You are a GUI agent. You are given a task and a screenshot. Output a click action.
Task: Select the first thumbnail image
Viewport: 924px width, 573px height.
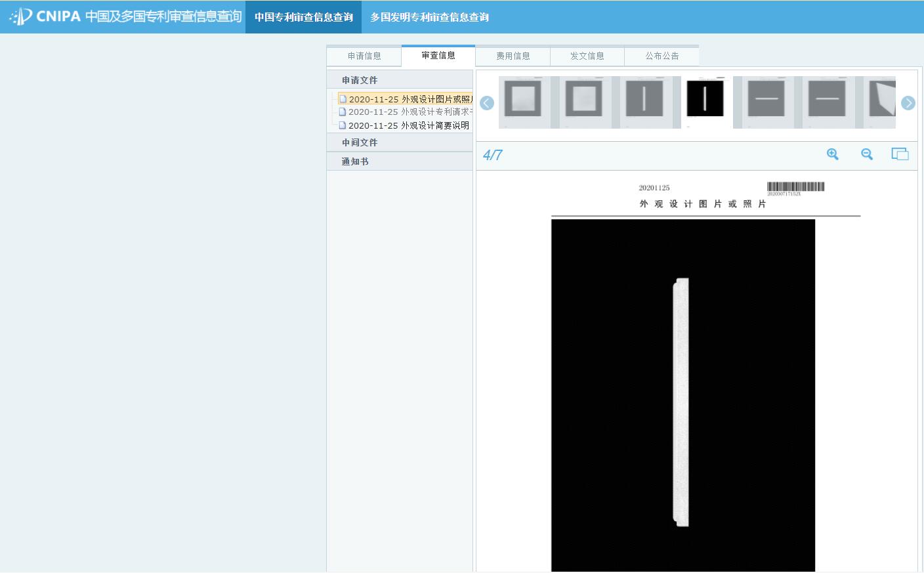pyautogui.click(x=523, y=101)
